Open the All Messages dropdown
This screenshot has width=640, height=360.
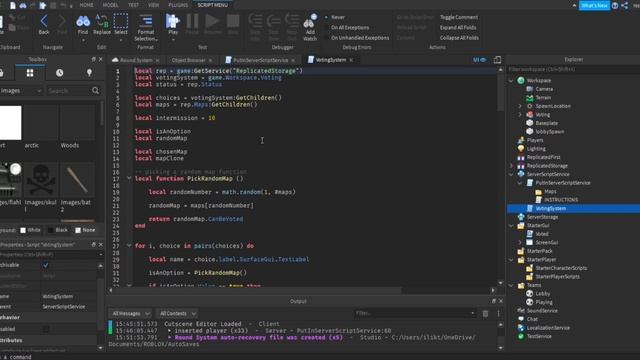[x=131, y=313]
